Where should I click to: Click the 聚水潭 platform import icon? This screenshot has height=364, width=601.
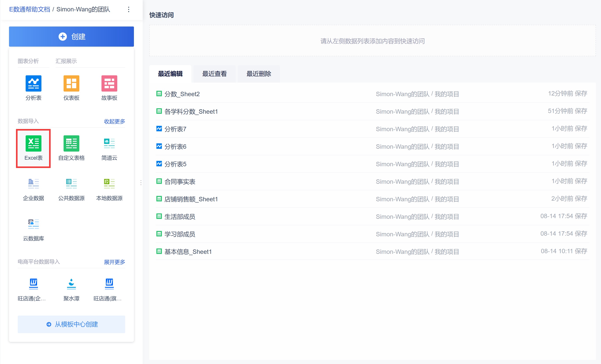(71, 284)
